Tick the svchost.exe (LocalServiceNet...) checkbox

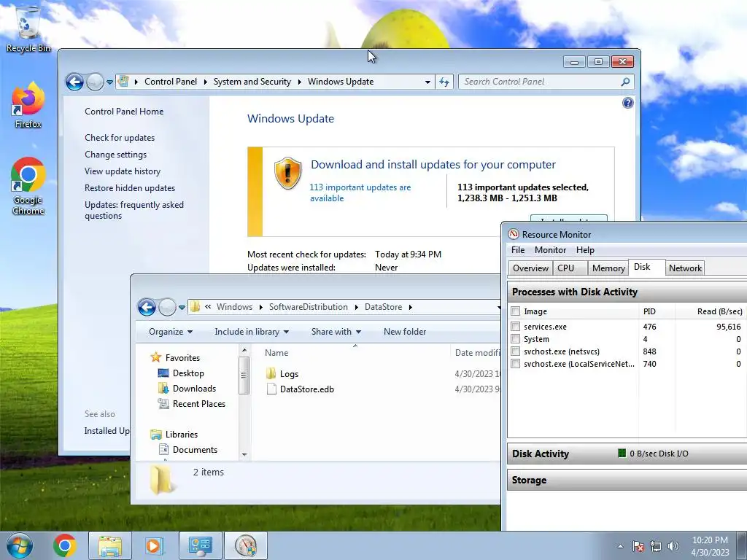(515, 363)
